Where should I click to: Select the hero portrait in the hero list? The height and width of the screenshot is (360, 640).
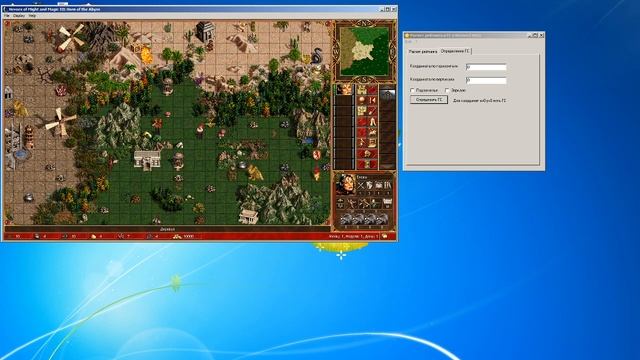tap(344, 89)
